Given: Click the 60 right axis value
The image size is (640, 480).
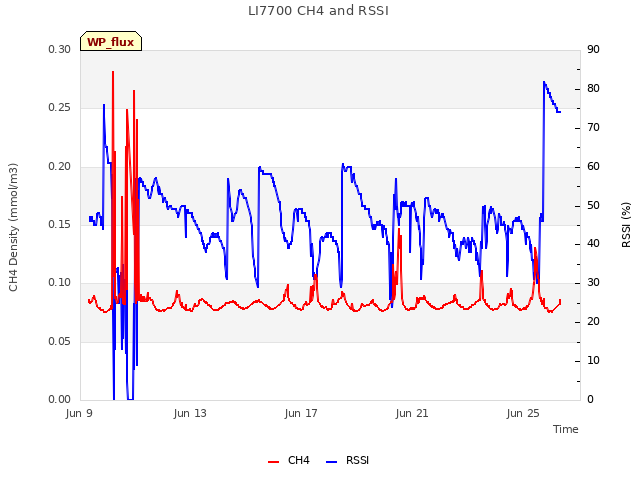Looking at the screenshot, I should tap(593, 167).
